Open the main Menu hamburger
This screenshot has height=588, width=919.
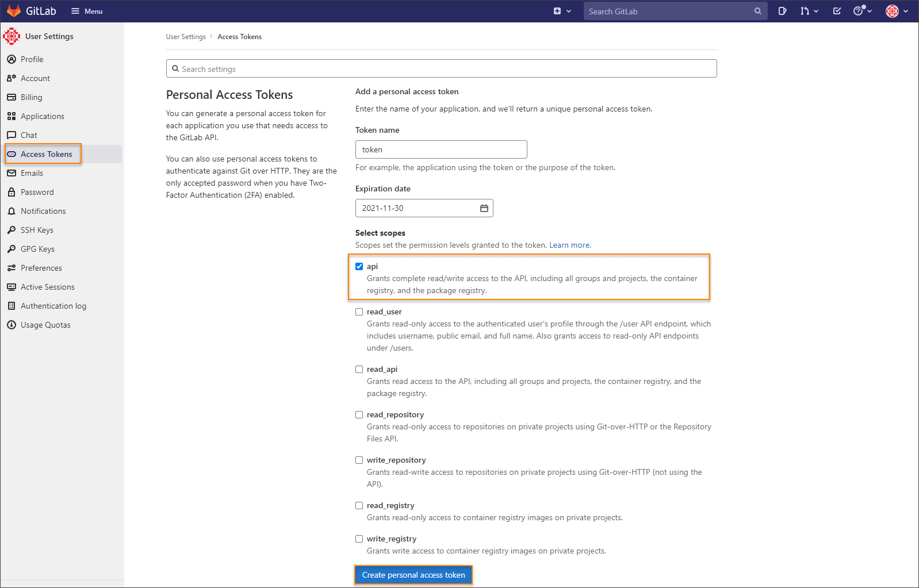[87, 11]
